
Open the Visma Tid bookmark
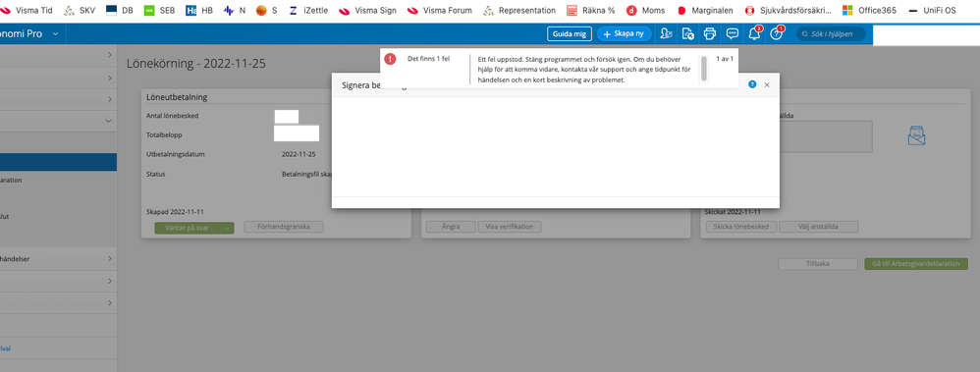pyautogui.click(x=27, y=10)
